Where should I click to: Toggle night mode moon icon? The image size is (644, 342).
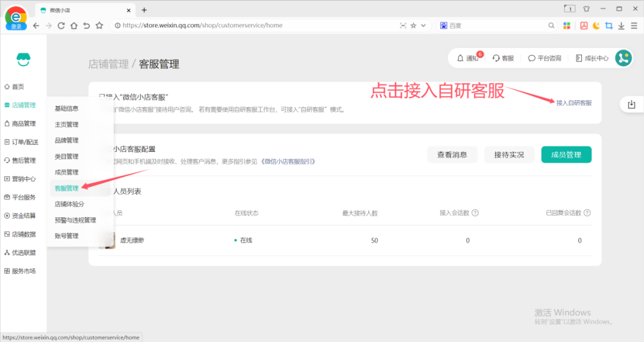coord(596,26)
